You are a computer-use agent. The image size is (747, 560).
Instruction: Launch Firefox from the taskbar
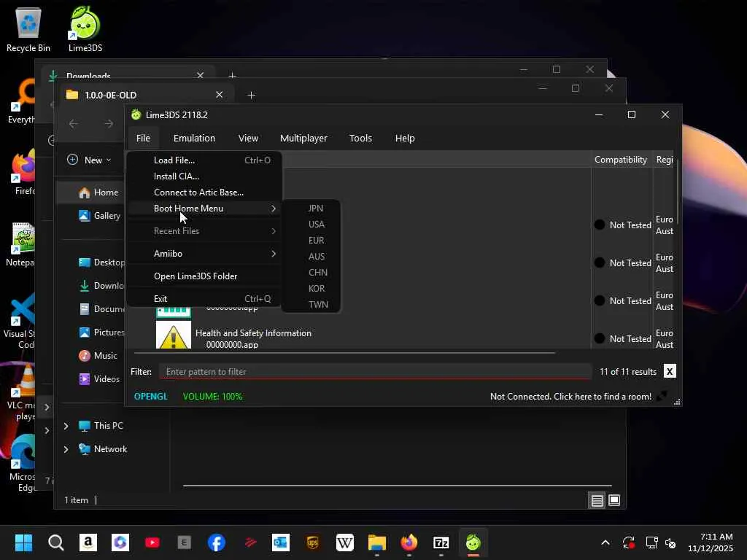point(409,542)
